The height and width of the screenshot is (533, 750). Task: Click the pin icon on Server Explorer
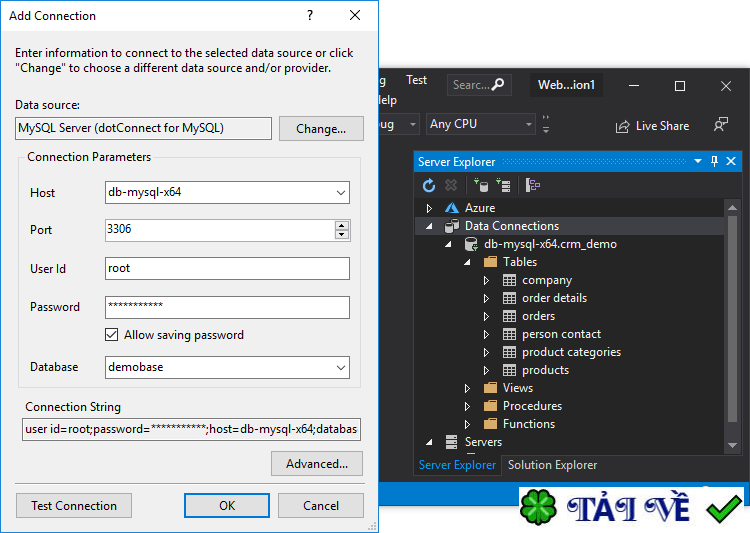click(x=714, y=161)
